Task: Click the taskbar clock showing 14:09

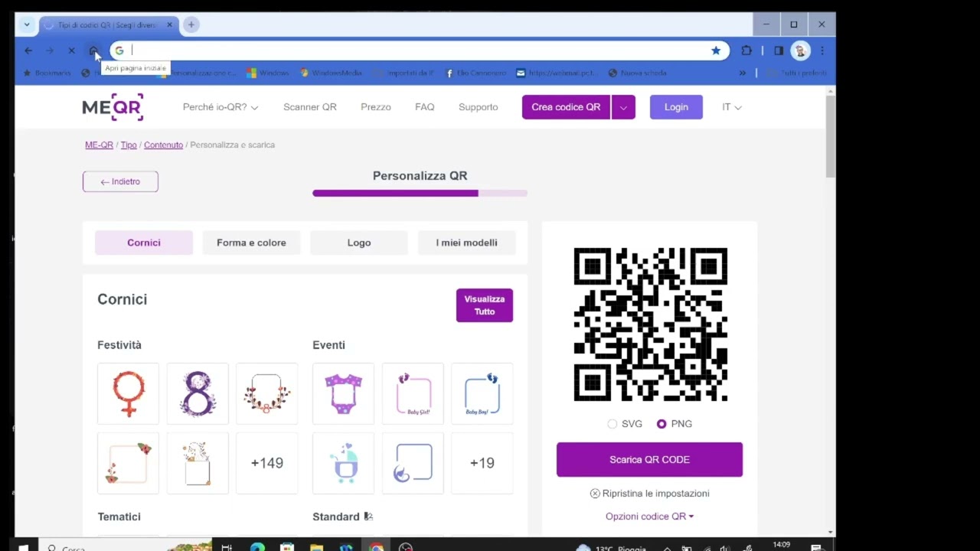Action: click(x=782, y=546)
